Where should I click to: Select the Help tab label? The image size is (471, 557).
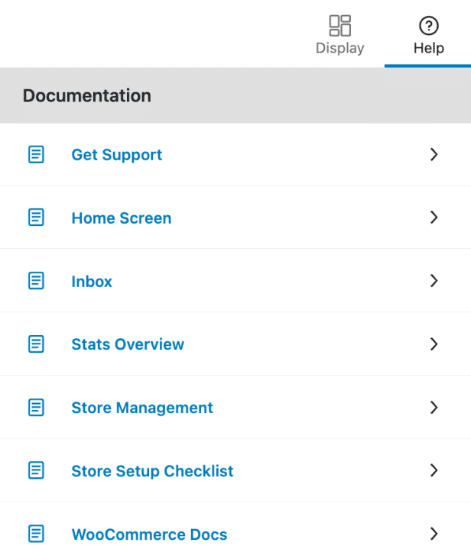429,48
